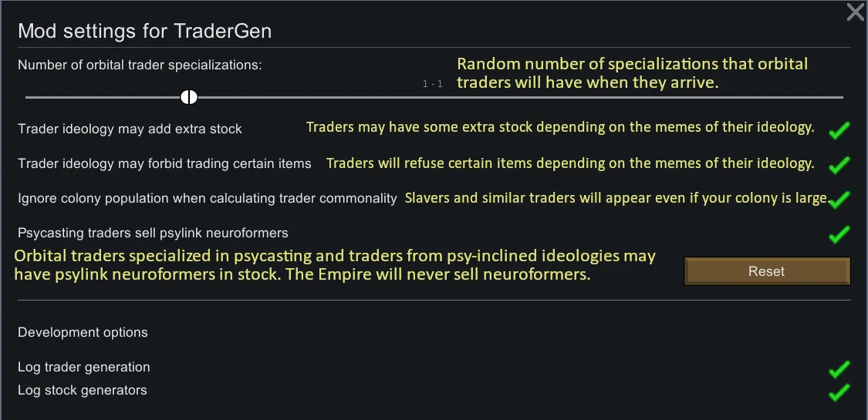Image resolution: width=868 pixels, height=420 pixels.
Task: Click the right end of the specializations slider track
Action: pos(841,97)
